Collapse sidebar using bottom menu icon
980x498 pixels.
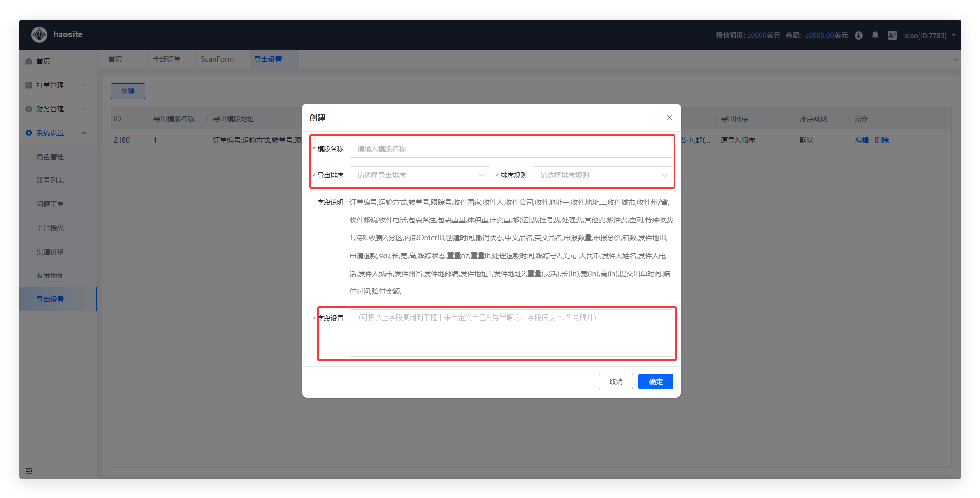point(29,470)
